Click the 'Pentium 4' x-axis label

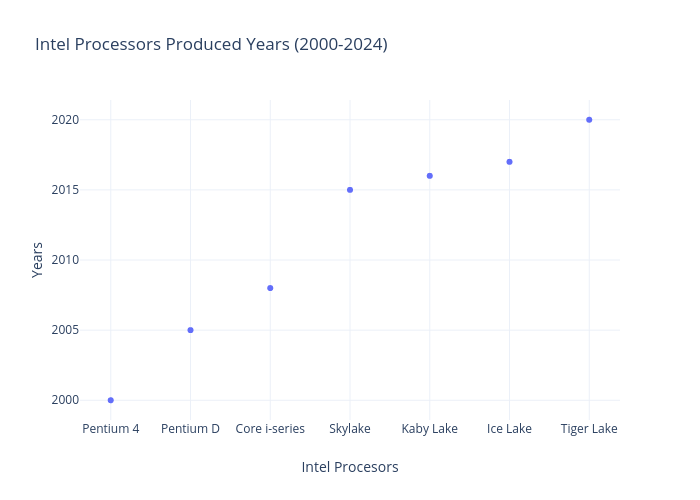111,429
